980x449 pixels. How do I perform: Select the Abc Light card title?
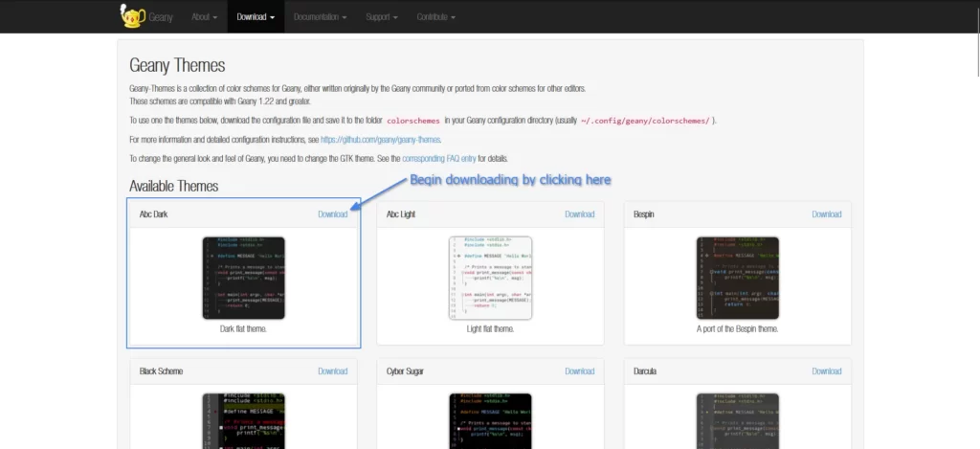pyautogui.click(x=401, y=213)
